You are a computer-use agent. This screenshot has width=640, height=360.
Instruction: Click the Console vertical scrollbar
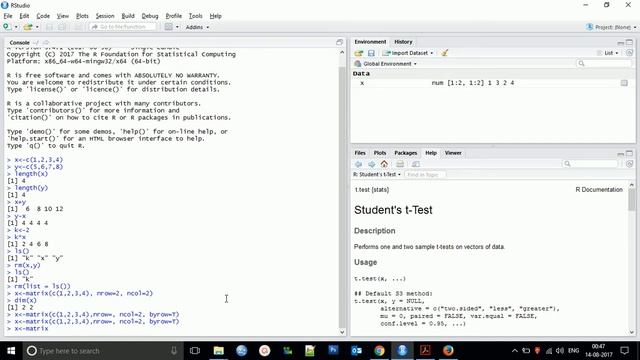342,192
